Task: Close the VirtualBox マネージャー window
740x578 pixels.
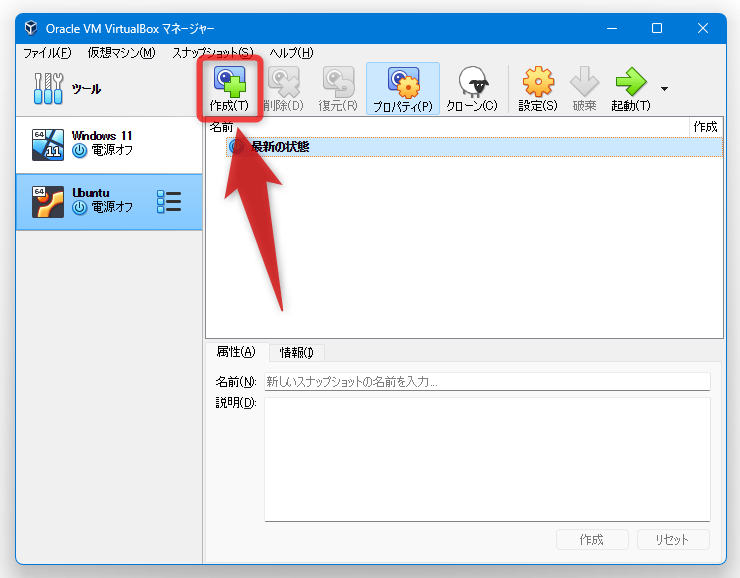Action: [703, 28]
